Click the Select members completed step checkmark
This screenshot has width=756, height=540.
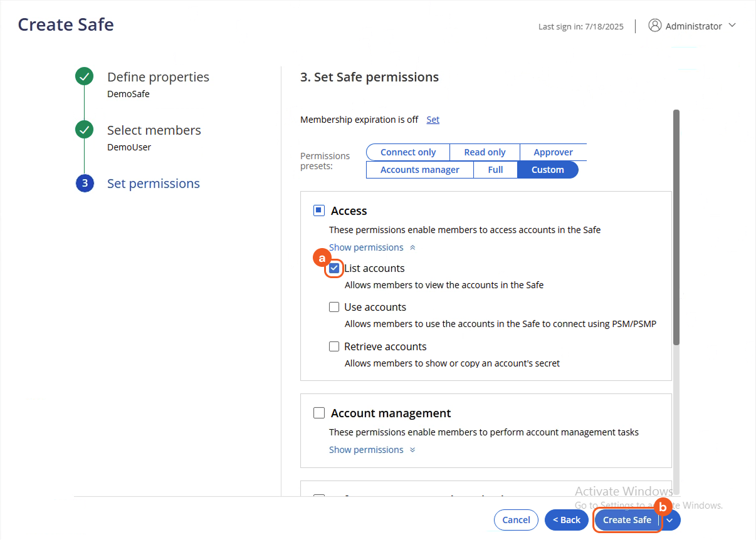[x=84, y=130]
